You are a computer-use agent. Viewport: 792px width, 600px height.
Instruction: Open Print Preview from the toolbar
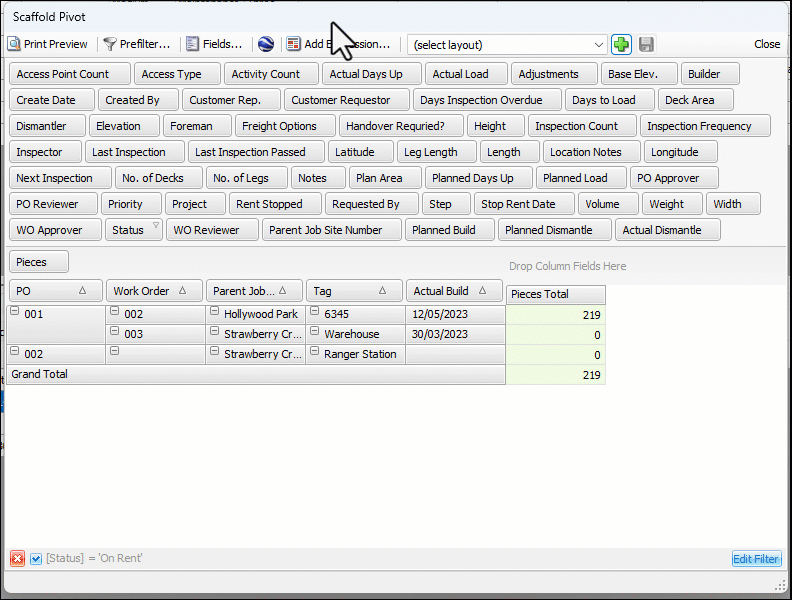pyautogui.click(x=48, y=44)
